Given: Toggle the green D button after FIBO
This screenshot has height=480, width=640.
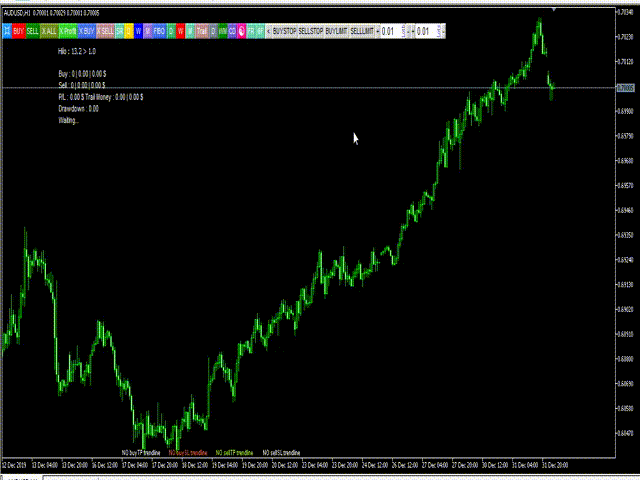Looking at the screenshot, I should click(x=171, y=31).
